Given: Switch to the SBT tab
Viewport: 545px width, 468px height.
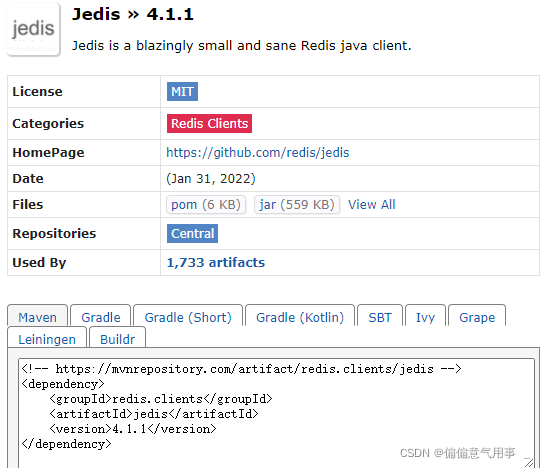Looking at the screenshot, I should [380, 316].
